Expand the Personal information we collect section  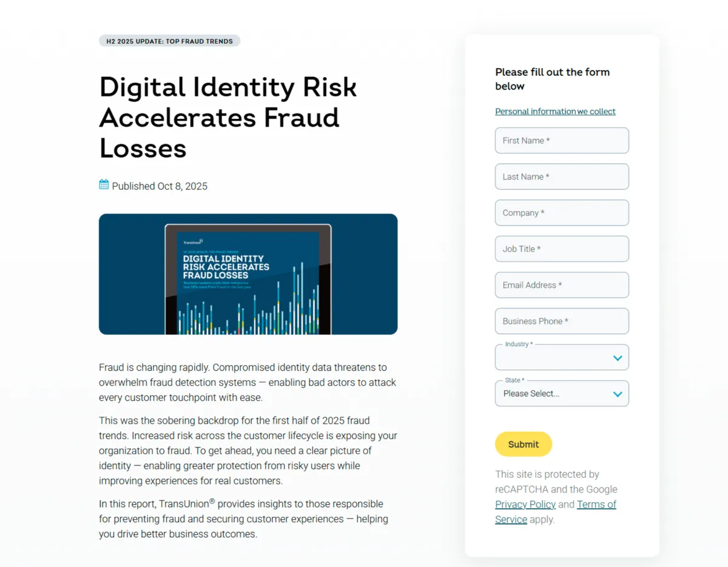[555, 111]
